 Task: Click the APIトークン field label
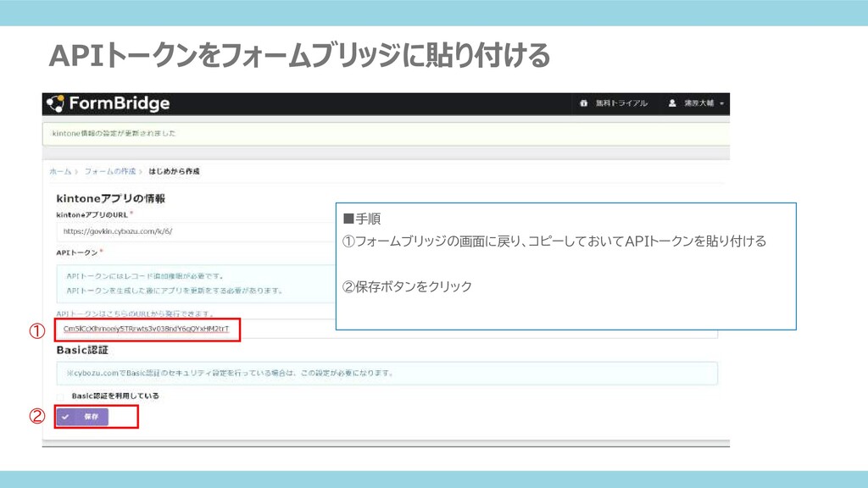pos(77,252)
